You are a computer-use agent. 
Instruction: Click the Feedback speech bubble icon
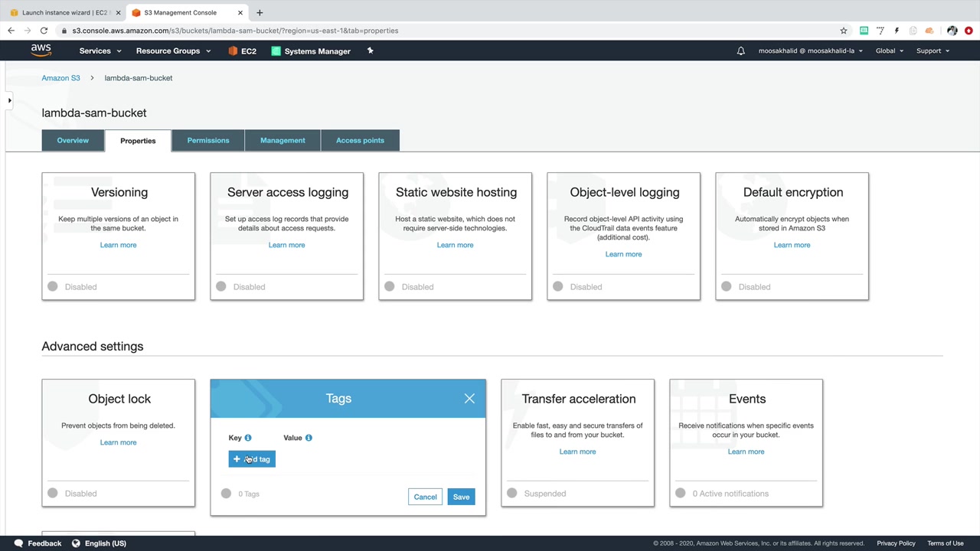(18, 543)
